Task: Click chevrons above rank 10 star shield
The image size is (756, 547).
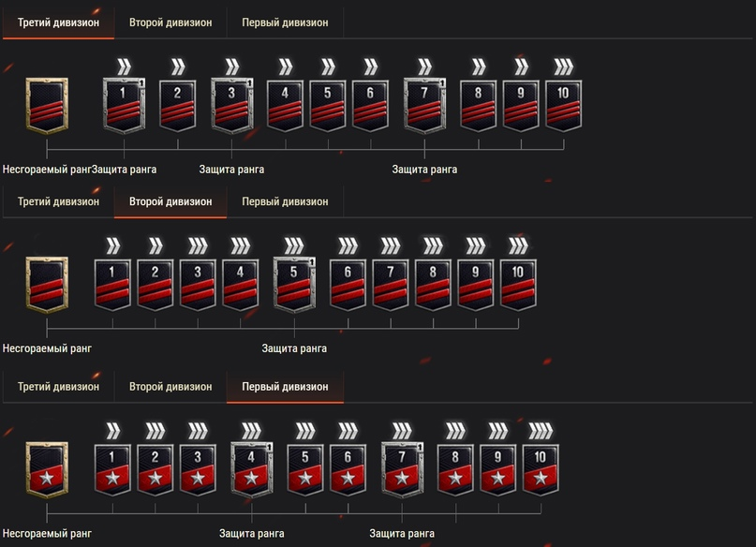Action: click(x=541, y=431)
